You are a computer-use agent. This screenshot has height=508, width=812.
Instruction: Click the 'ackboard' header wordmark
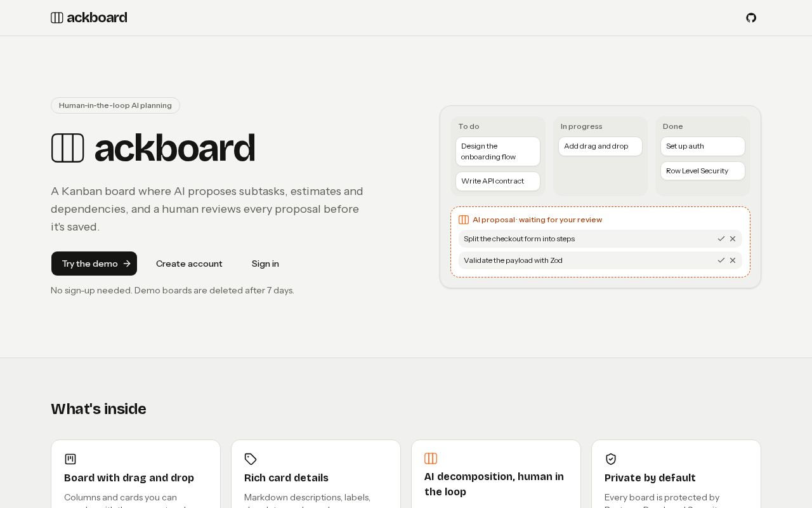pyautogui.click(x=97, y=18)
